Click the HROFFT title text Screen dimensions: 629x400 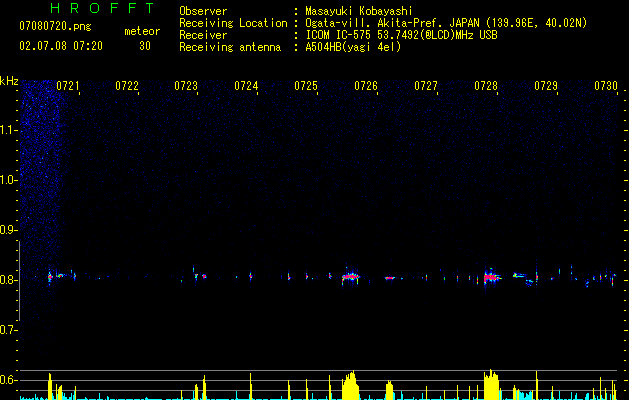coord(102,8)
